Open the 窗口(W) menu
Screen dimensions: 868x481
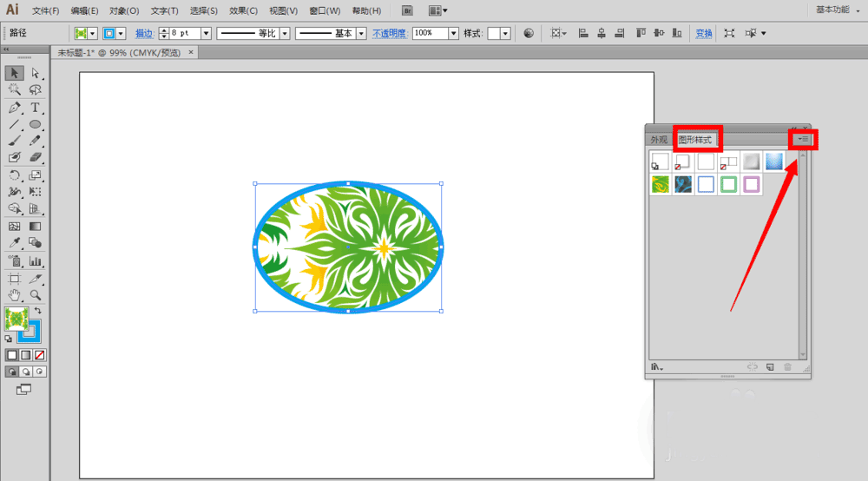coord(325,11)
